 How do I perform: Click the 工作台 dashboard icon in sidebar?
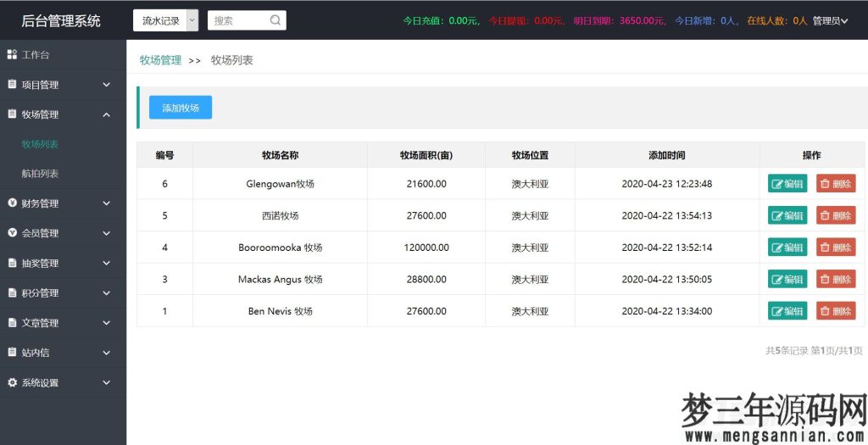[12, 54]
